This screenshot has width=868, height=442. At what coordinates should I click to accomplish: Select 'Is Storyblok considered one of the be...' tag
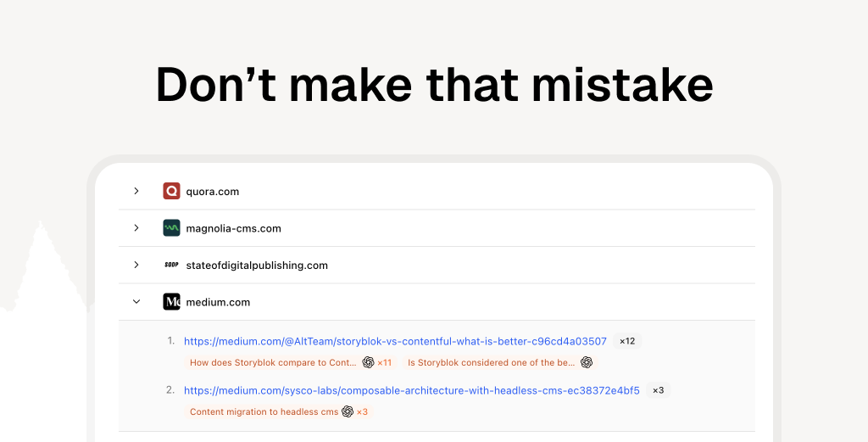coord(500,362)
